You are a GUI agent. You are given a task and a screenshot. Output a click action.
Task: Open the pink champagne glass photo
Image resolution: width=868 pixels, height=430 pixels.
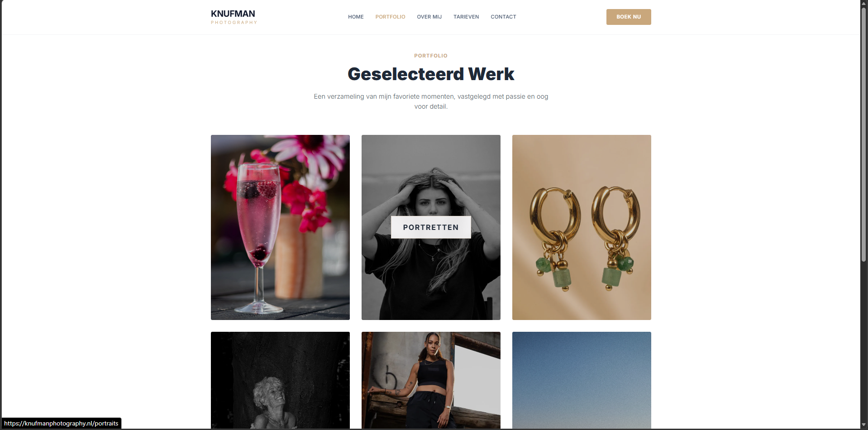pos(280,227)
